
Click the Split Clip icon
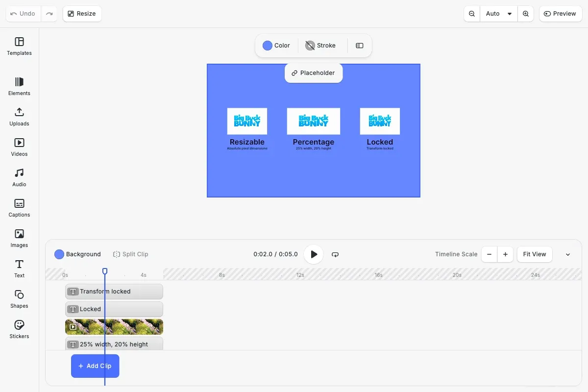pos(117,254)
